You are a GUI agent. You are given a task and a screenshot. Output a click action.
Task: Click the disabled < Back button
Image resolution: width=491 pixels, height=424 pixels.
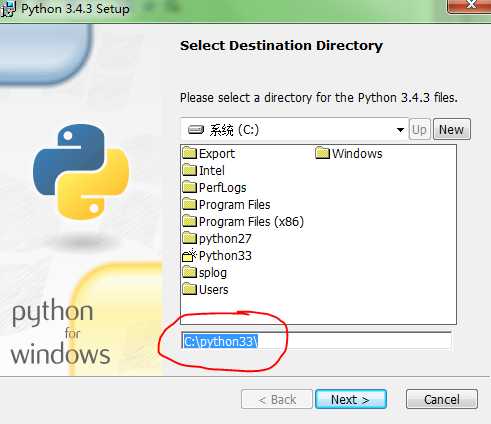[277, 399]
